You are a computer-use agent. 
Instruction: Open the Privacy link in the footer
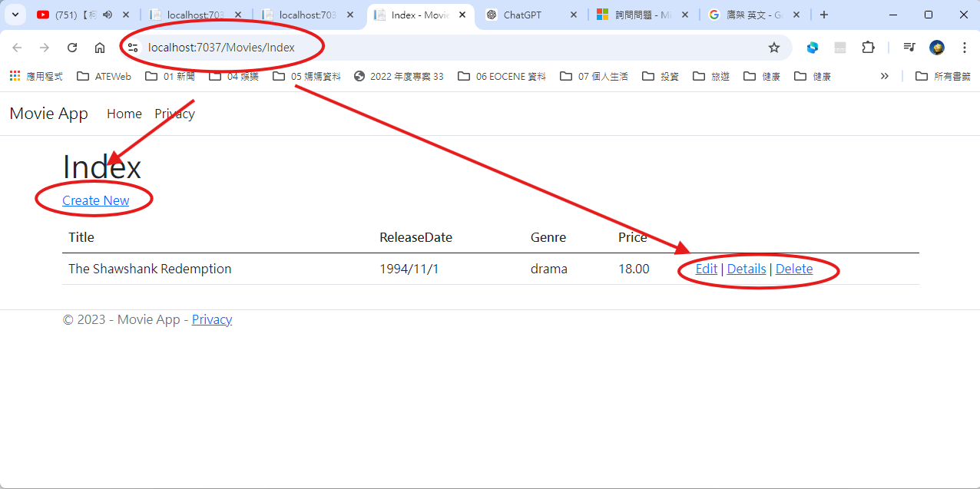[212, 319]
